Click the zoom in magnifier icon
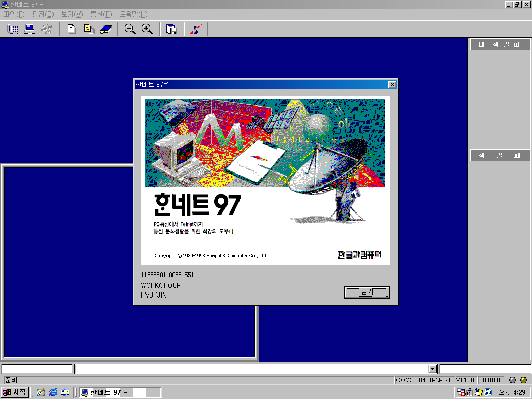532x399 pixels. [147, 29]
